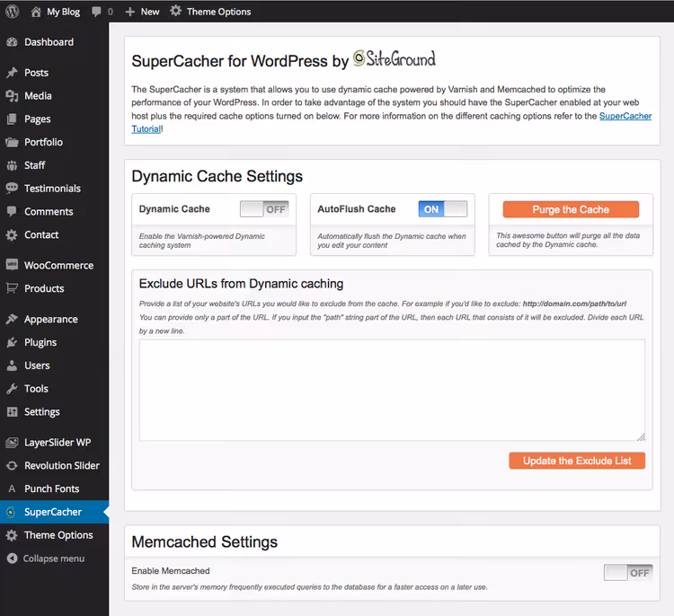Open the comments bubble in admin bar
The image size is (674, 616).
(x=96, y=12)
